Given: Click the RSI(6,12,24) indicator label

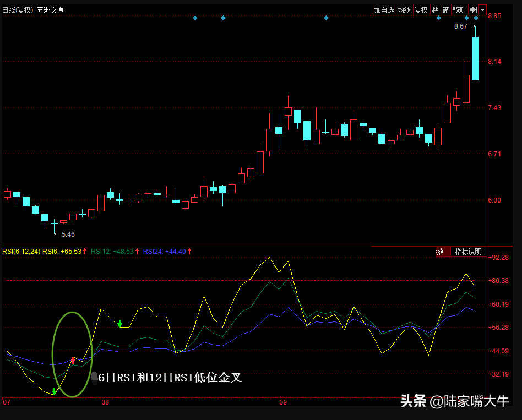Looking at the screenshot, I should 21,252.
